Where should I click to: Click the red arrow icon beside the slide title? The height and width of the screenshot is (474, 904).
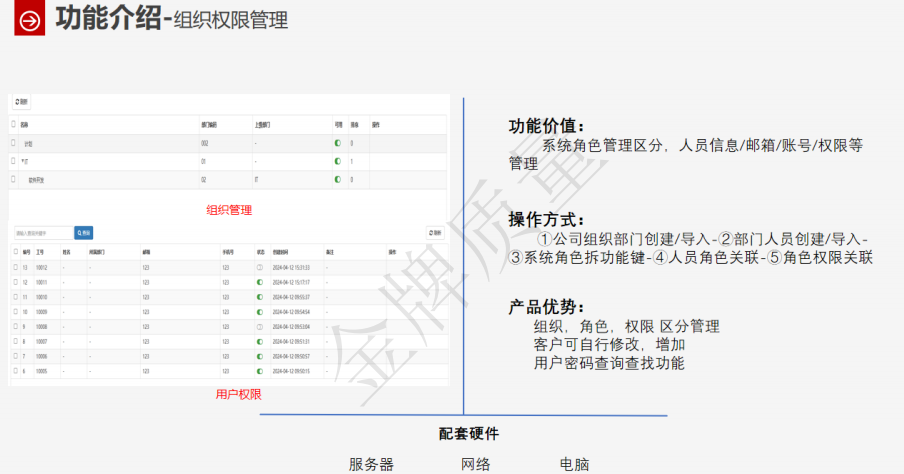click(x=31, y=21)
